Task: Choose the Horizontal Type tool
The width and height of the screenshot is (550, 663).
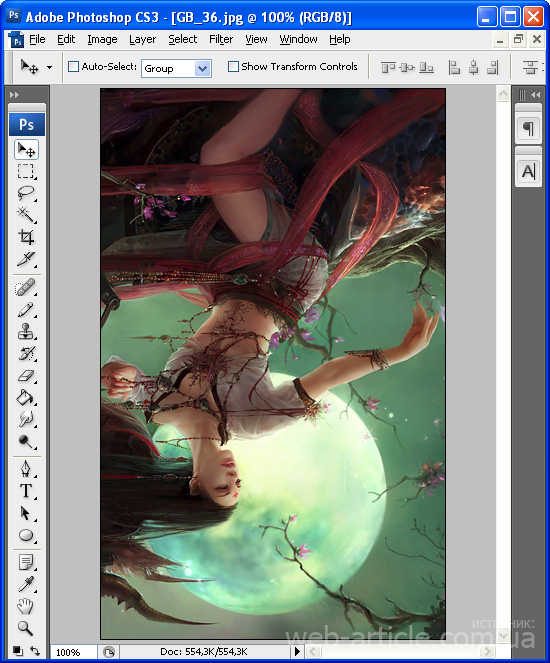Action: tap(26, 491)
